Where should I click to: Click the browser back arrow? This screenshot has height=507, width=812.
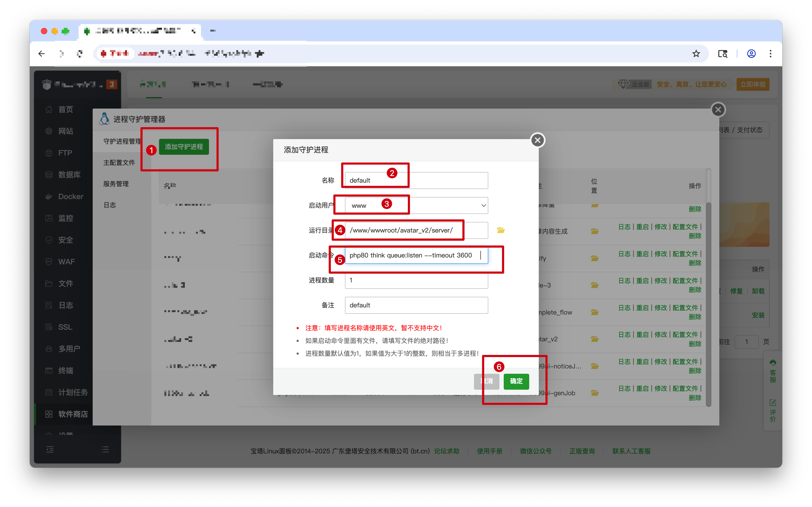point(42,54)
